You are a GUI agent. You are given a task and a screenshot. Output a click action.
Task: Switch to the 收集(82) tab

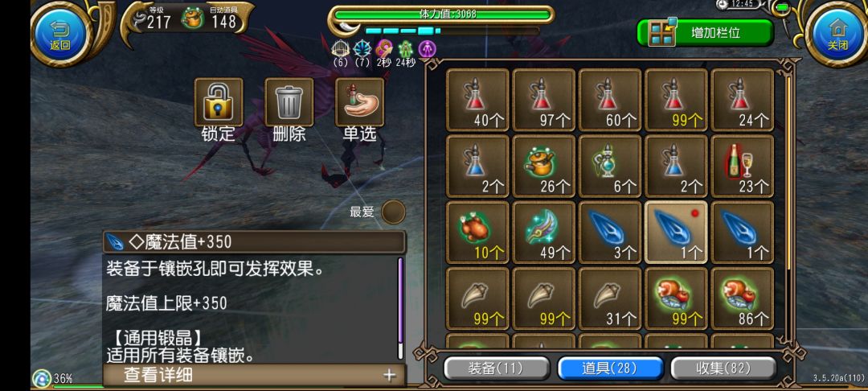tap(723, 368)
